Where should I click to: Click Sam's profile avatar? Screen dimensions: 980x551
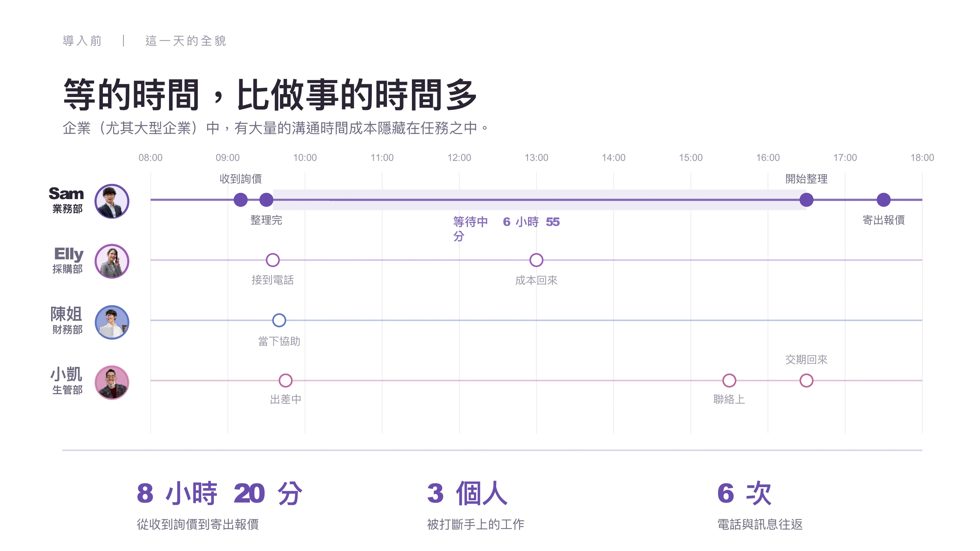click(x=112, y=201)
